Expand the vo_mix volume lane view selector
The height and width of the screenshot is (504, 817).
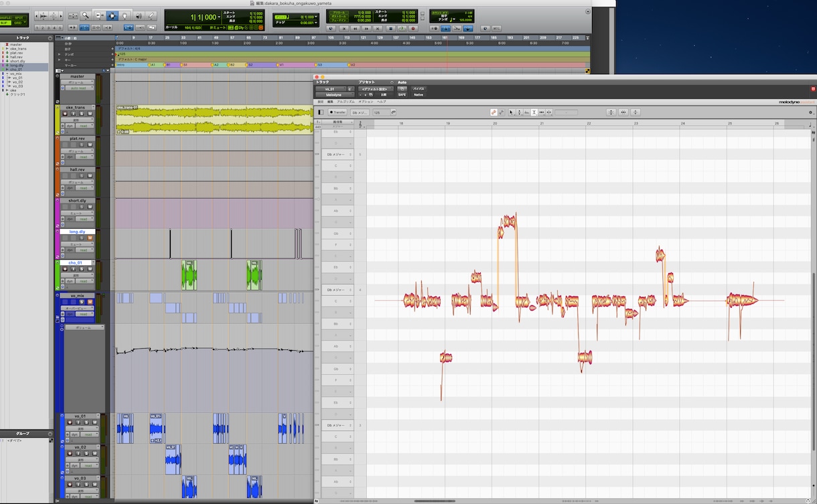[84, 327]
